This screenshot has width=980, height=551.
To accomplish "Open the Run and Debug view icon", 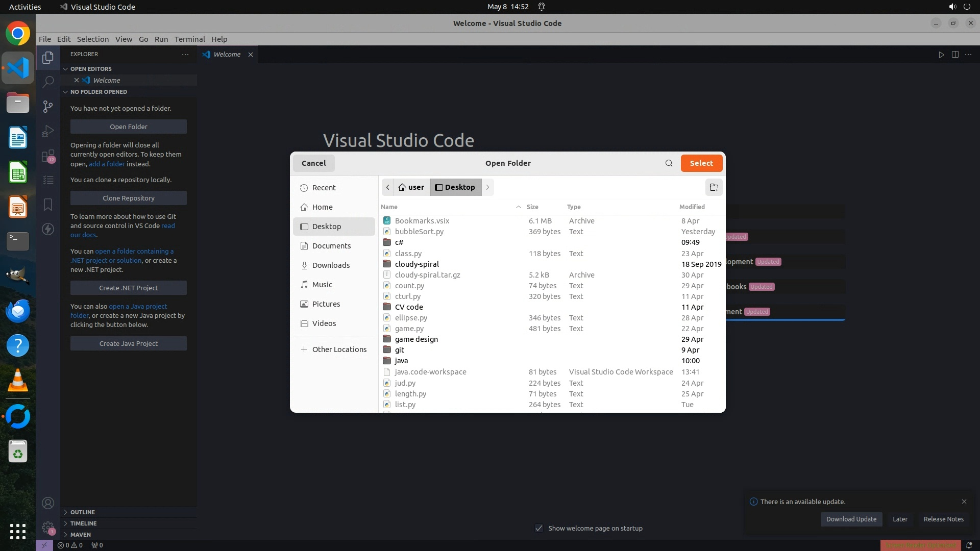I will (x=48, y=131).
